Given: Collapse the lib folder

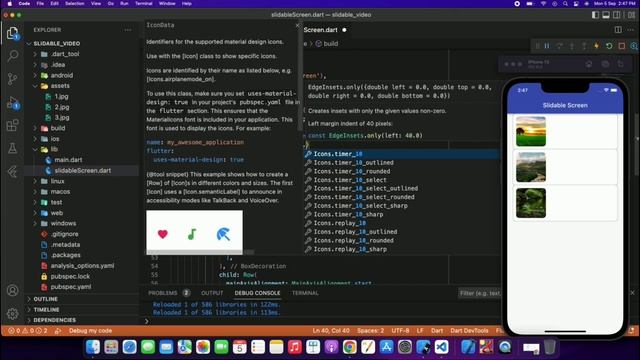Looking at the screenshot, I should (x=35, y=149).
